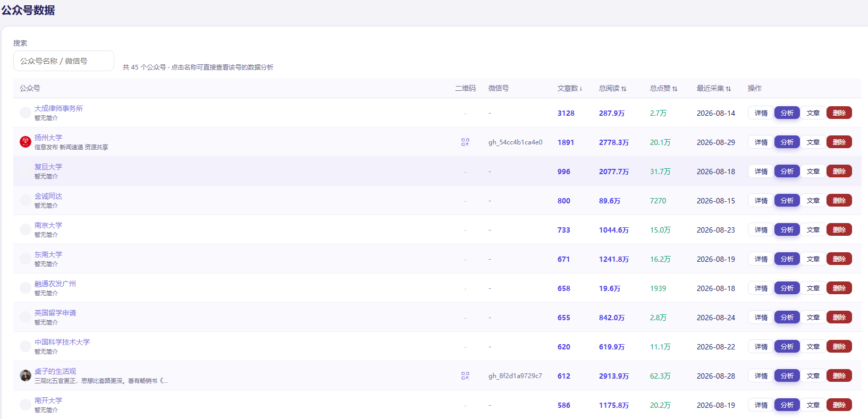Click 删除 for 东南大学
Viewport: 868px width, 419px height.
(839, 259)
